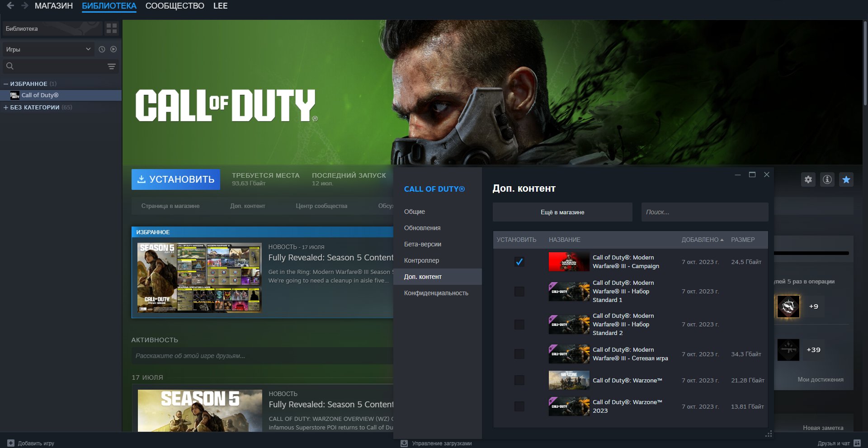Check Call of Duty Warzone™ install checkbox
Image resolution: width=868 pixels, height=448 pixels.
519,380
